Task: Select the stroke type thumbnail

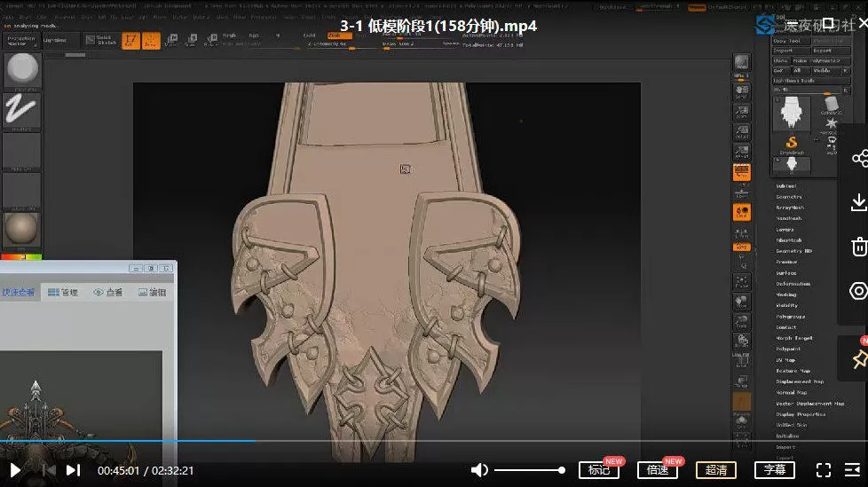Action: point(22,110)
